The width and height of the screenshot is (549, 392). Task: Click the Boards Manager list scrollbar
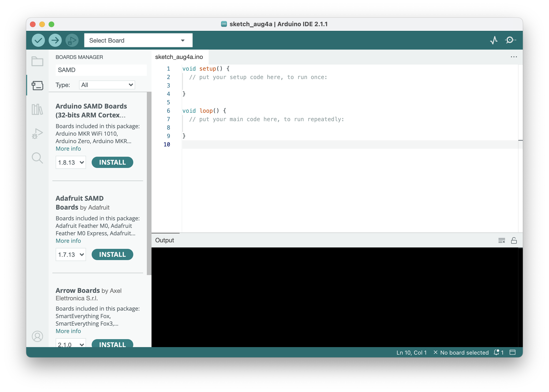point(149,183)
